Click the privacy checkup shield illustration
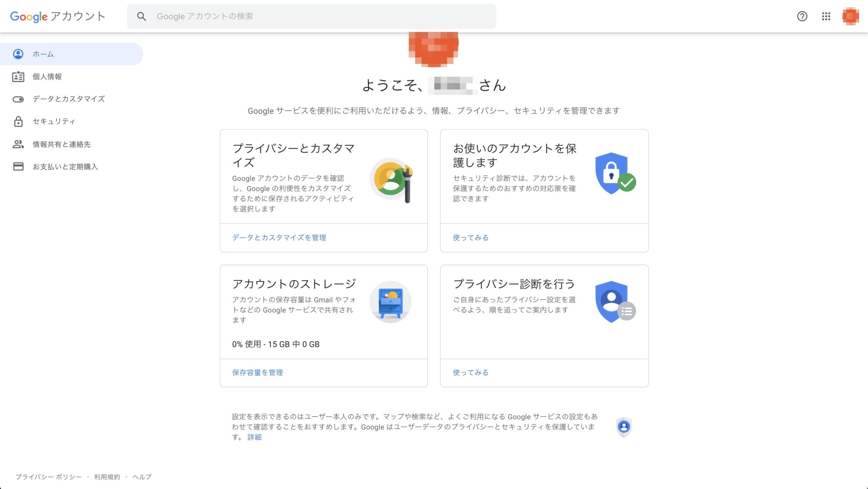 coord(615,302)
